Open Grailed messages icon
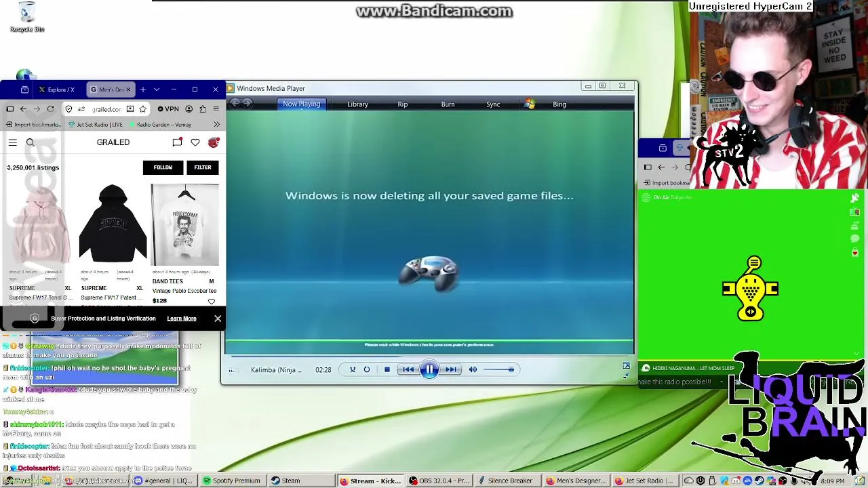868x488 pixels. 177,142
